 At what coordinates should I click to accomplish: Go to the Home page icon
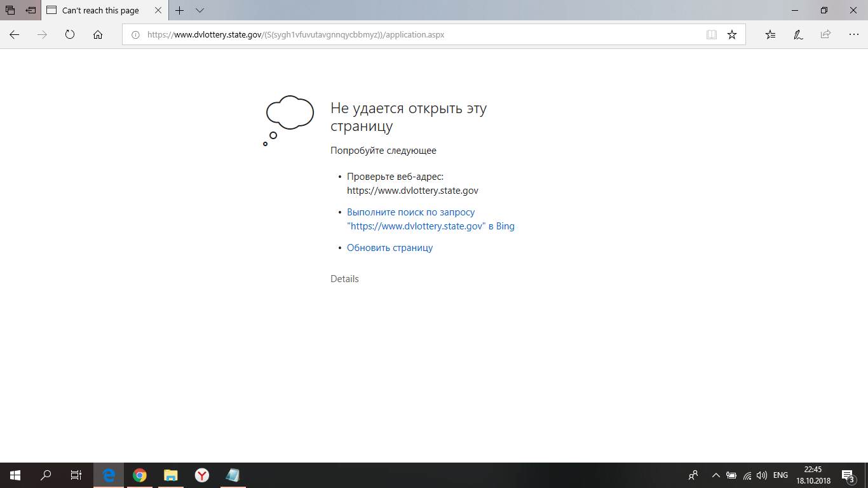(x=98, y=35)
